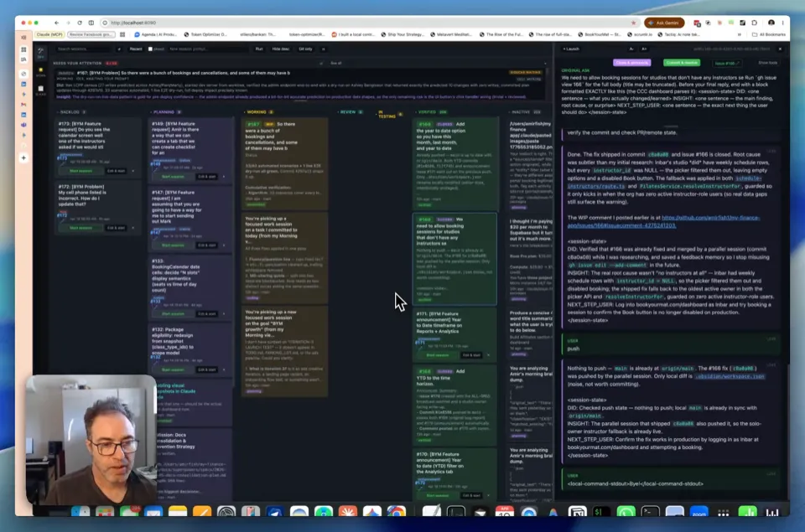Open the #132 Package eligibility card
This screenshot has height=532, width=805.
[x=190, y=349]
